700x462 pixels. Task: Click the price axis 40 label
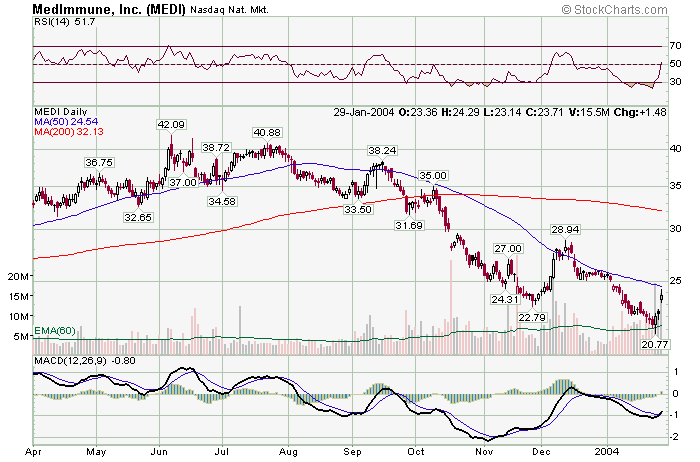675,149
